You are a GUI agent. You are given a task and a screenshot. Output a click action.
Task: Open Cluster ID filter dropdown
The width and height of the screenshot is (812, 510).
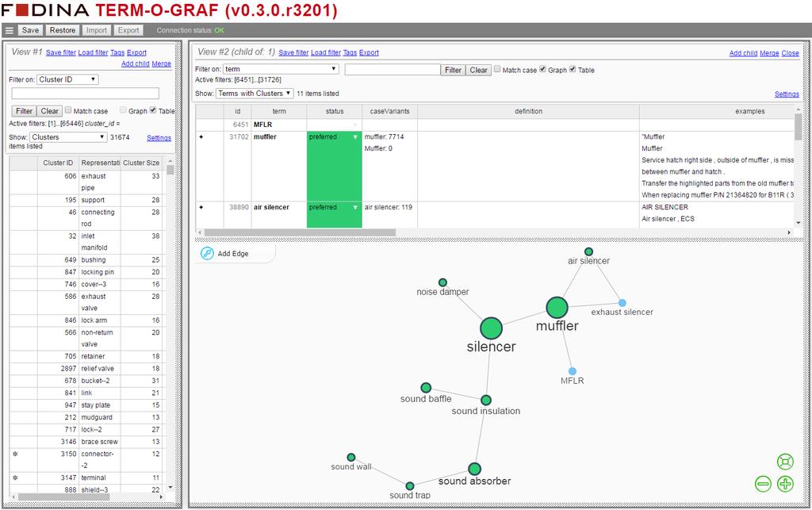click(67, 79)
